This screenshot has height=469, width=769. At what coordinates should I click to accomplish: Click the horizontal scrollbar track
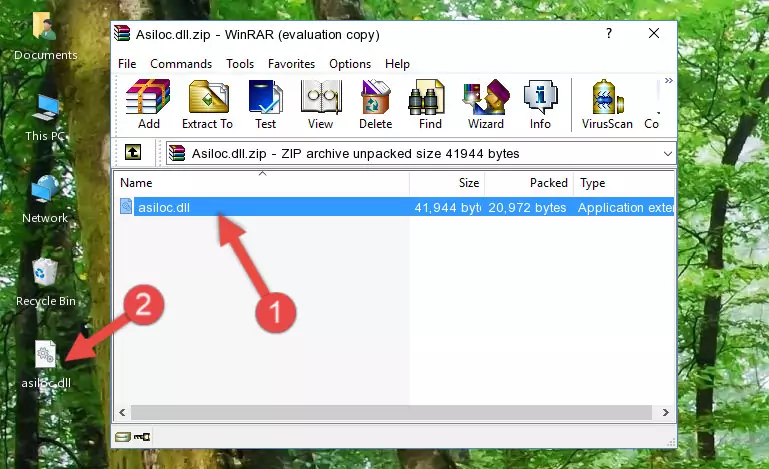point(391,413)
